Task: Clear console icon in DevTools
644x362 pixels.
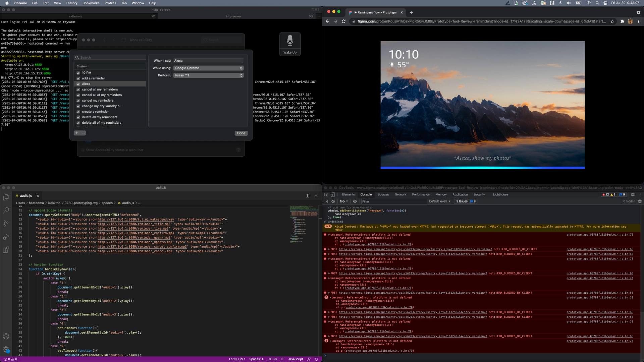Action: [333, 201]
